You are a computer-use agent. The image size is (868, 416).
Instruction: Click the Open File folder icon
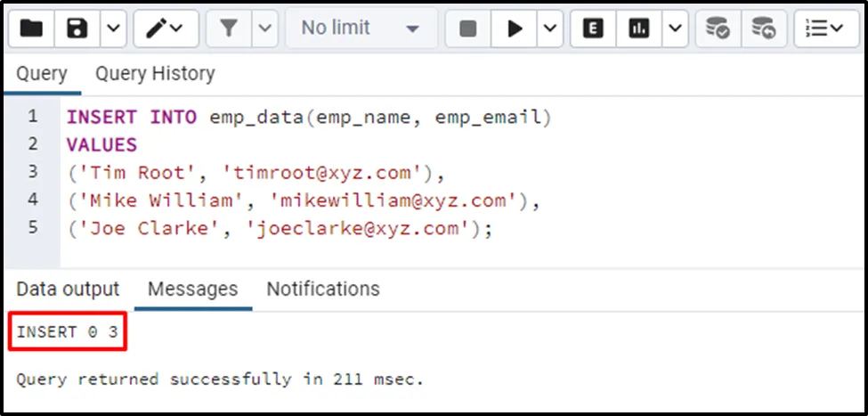click(32, 29)
